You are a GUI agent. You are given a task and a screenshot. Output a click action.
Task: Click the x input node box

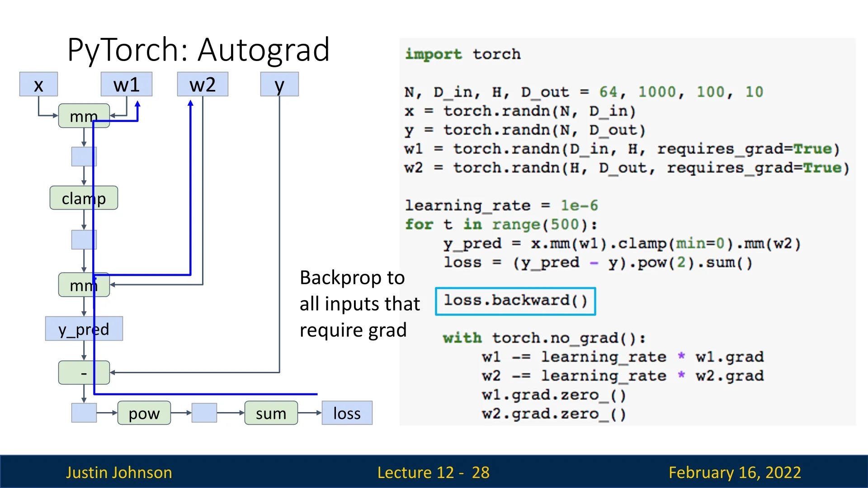pos(38,84)
